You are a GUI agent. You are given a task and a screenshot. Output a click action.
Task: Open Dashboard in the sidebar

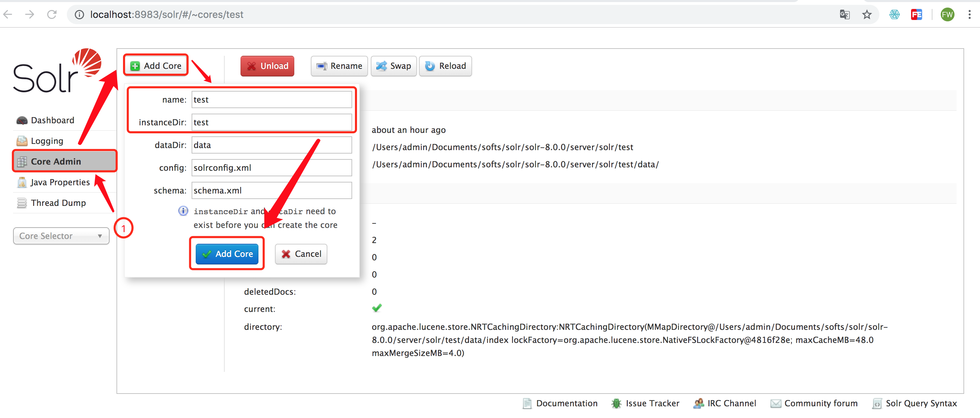coord(52,120)
